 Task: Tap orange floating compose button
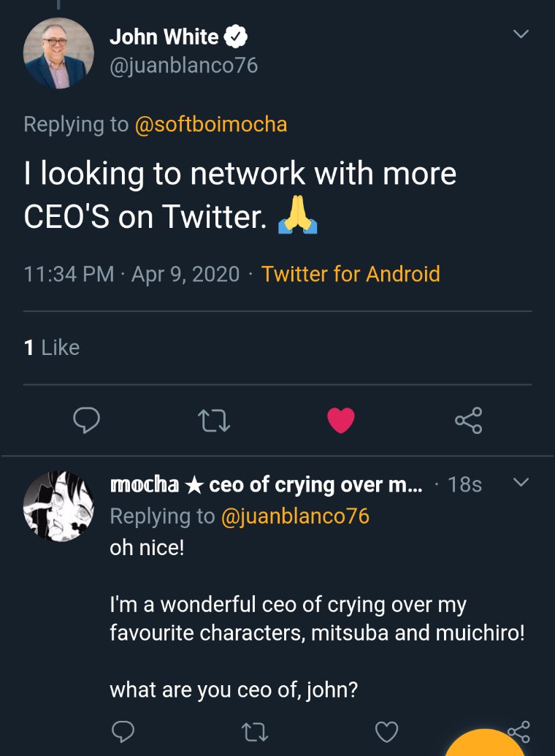[x=486, y=745]
